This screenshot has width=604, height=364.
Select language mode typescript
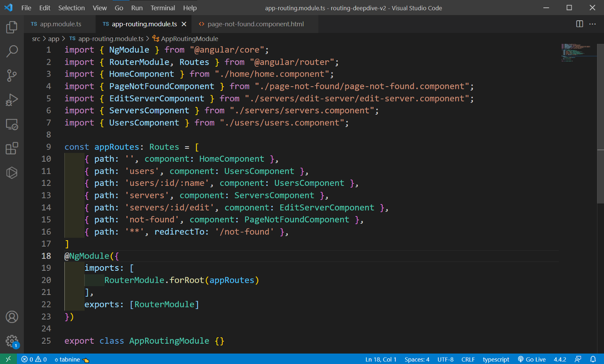coord(496,359)
